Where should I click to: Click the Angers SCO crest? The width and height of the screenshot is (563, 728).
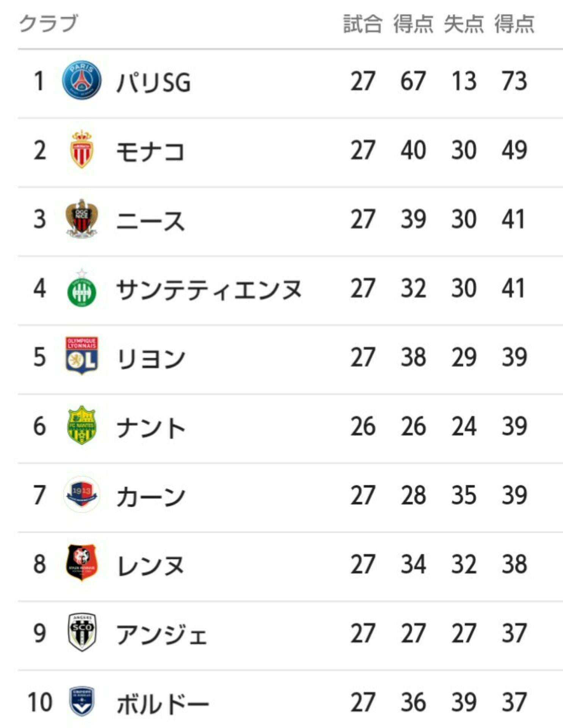(x=82, y=632)
